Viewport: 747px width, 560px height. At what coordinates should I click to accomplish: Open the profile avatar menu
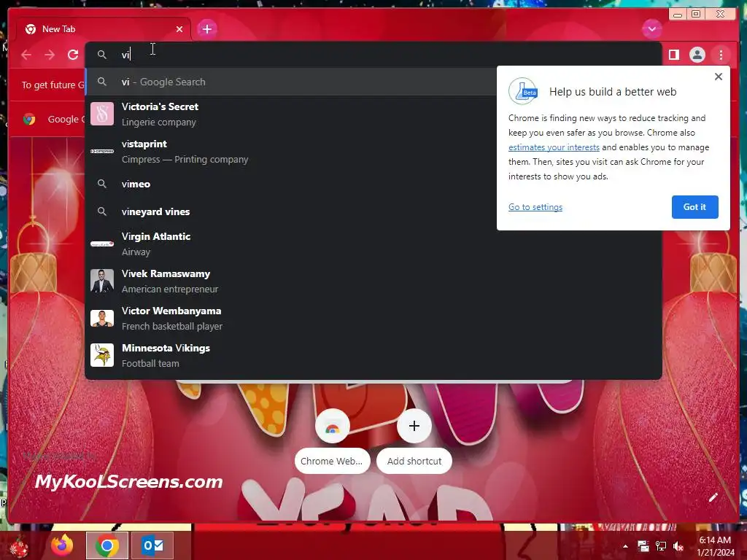click(x=697, y=55)
